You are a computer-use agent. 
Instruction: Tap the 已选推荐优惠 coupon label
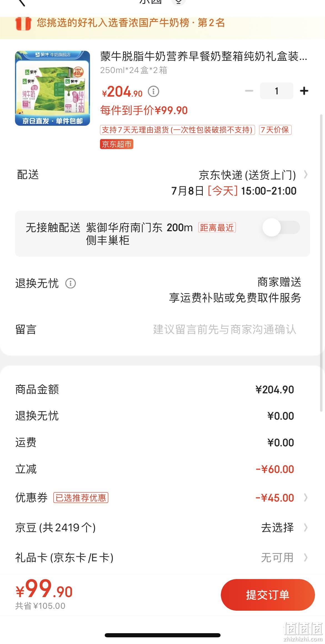[81, 498]
